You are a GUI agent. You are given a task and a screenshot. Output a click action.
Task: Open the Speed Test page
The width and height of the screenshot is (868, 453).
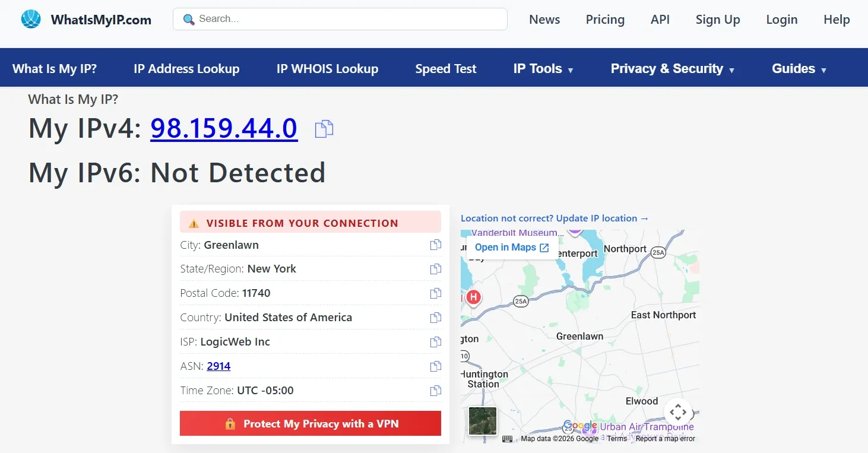pos(446,69)
